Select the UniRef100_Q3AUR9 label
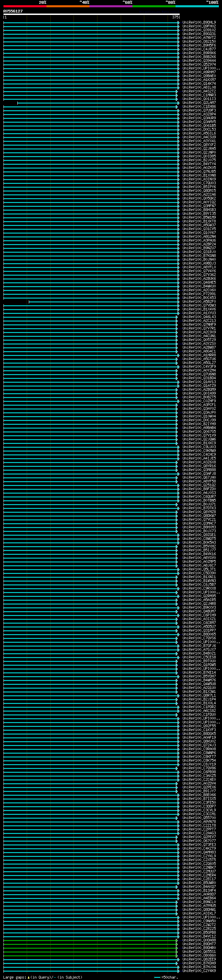The image size is (222, 980). (199, 118)
